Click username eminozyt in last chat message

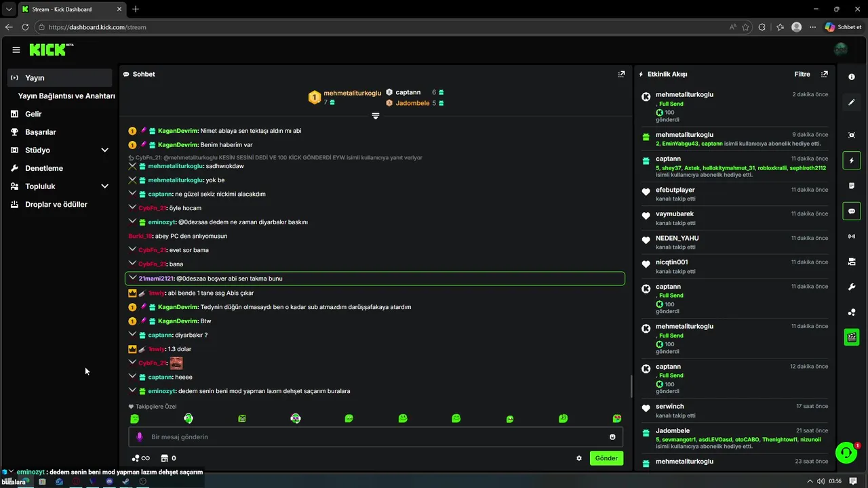[162, 391]
